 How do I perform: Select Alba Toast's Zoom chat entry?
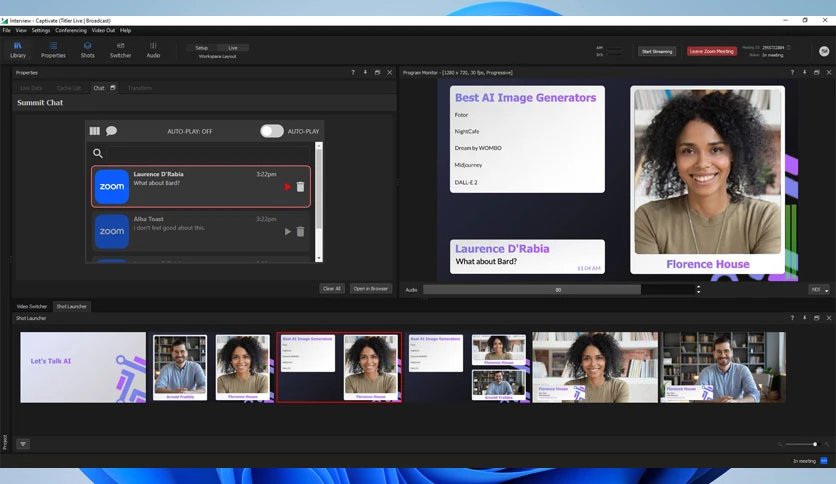(201, 231)
